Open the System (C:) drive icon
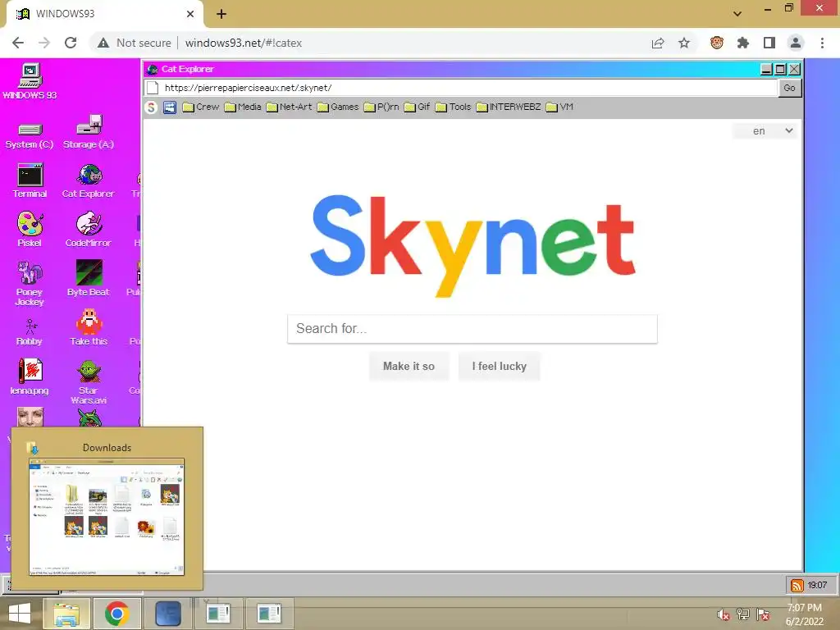Image resolution: width=840 pixels, height=630 pixels. [x=30, y=135]
